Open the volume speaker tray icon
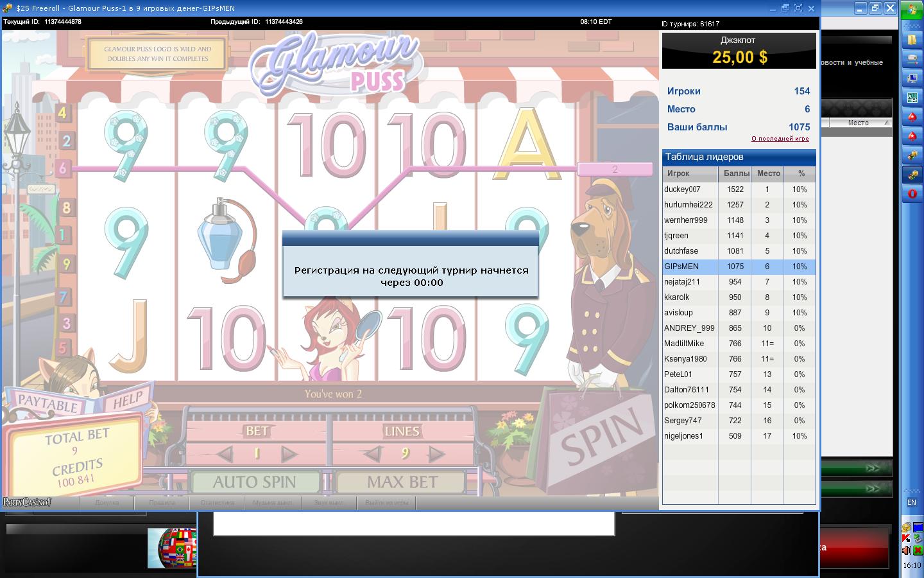This screenshot has height=578, width=924. coord(906,550)
